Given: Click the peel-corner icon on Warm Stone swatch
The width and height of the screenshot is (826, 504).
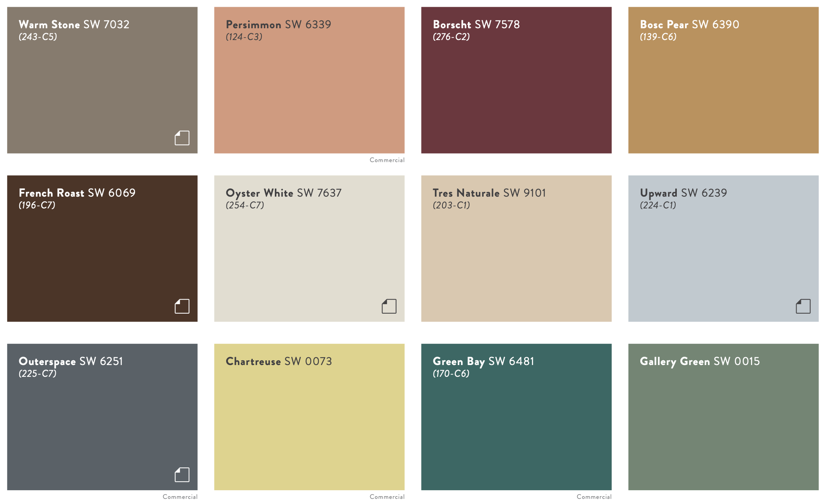Looking at the screenshot, I should 181,138.
